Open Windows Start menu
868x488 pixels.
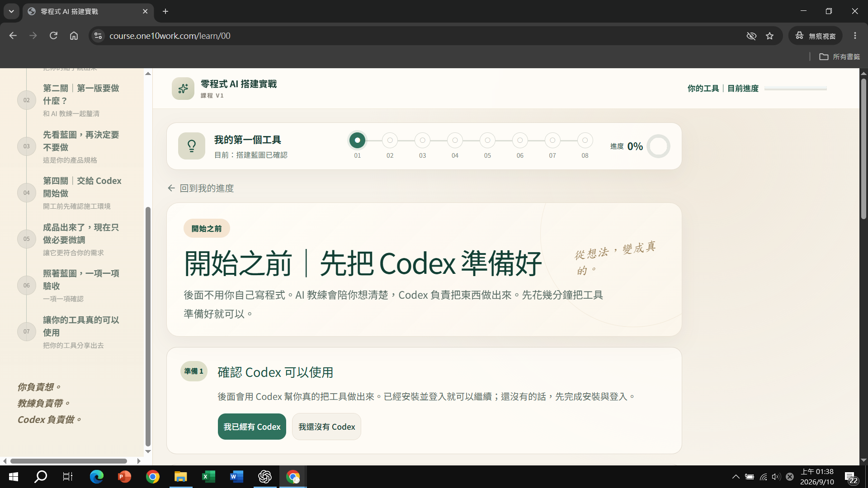[x=13, y=477]
